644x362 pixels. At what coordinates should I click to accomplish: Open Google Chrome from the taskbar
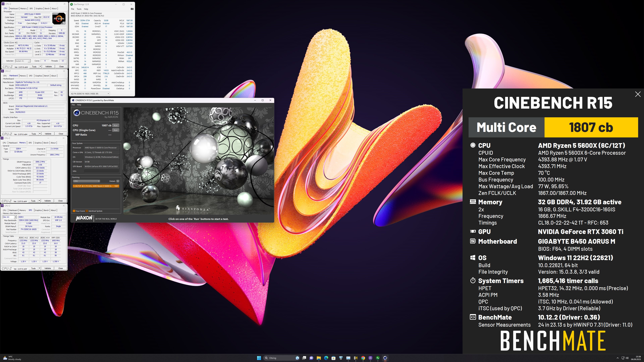coord(363,358)
